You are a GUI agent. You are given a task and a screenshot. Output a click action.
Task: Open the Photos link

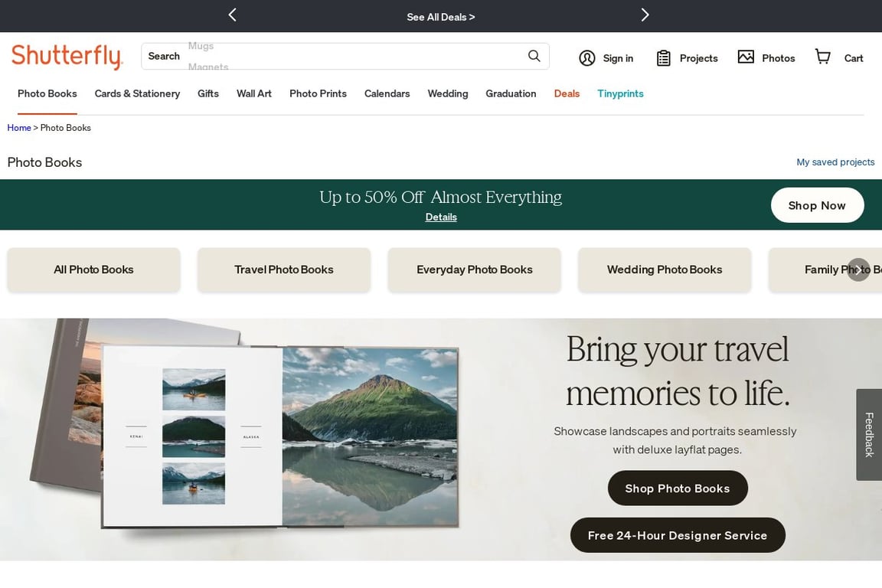(778, 58)
